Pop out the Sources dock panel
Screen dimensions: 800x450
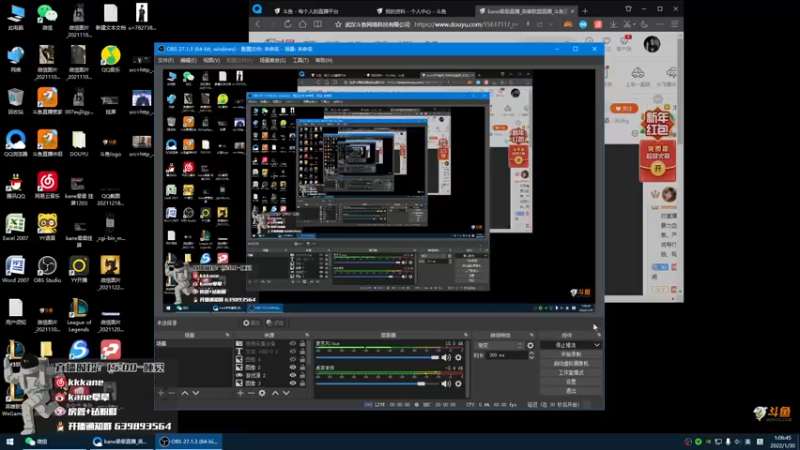(307, 335)
